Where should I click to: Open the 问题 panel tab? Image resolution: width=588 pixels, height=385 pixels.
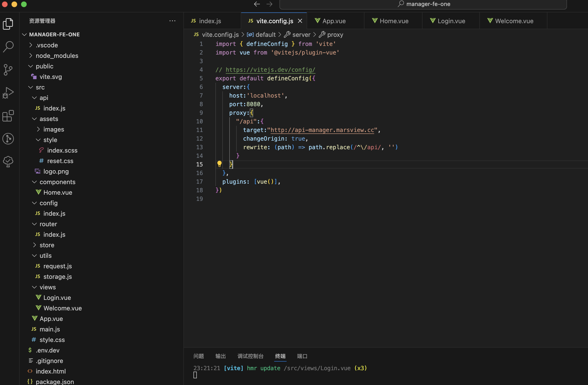199,356
